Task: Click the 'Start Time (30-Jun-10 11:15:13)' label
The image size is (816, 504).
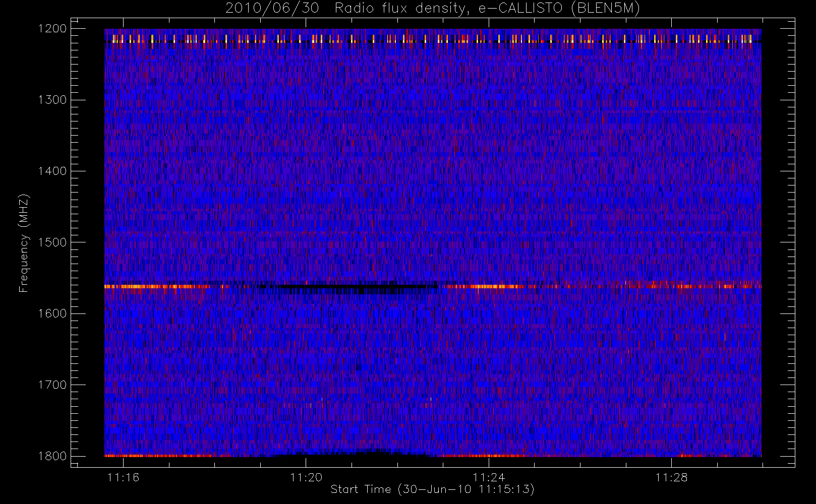Action: tap(432, 489)
